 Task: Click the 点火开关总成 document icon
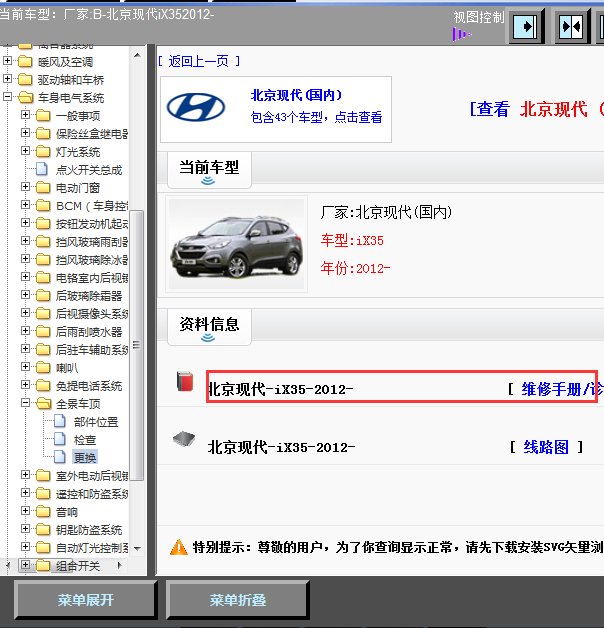(42, 169)
